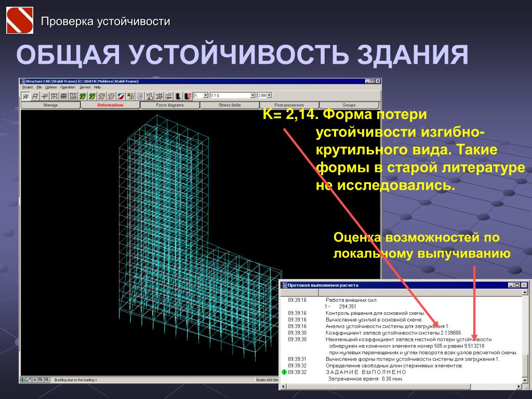Click the second green striped plate icon
Screen dimensions: 532x399
(x=92, y=96)
